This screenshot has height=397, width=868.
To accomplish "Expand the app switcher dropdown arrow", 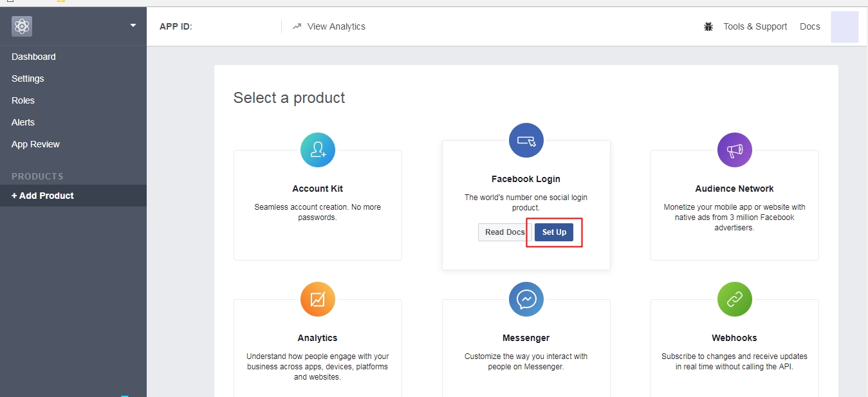I will tap(133, 26).
